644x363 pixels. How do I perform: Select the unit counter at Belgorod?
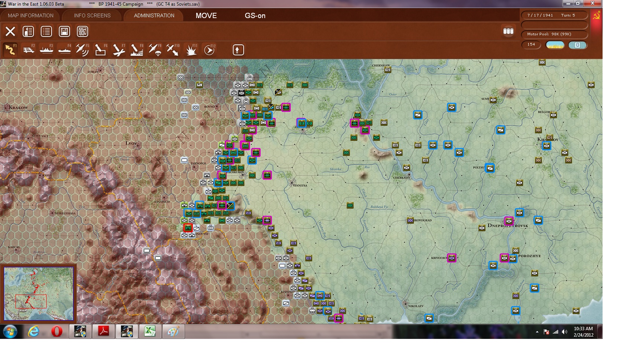553,115
